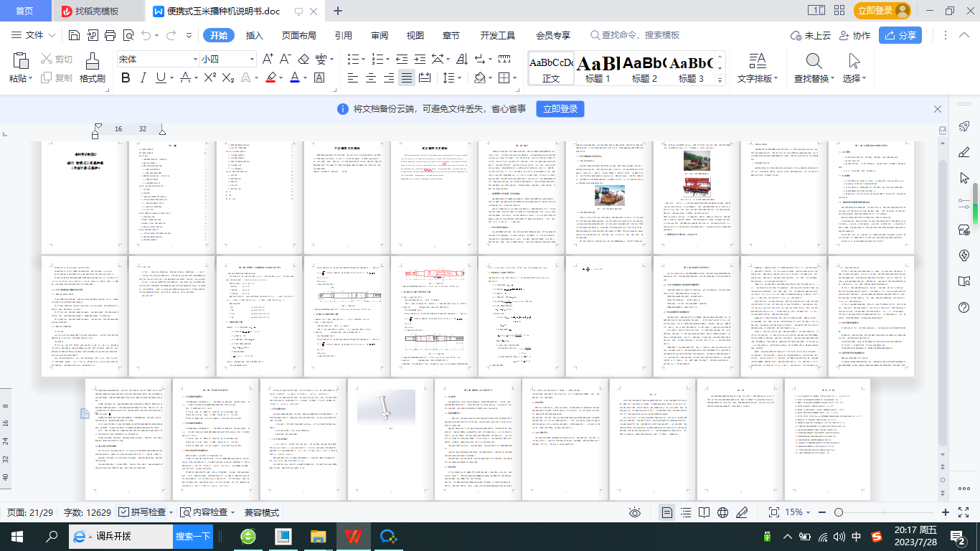Open Print Preview icon
Screen dimensions: 980x551
point(128,35)
